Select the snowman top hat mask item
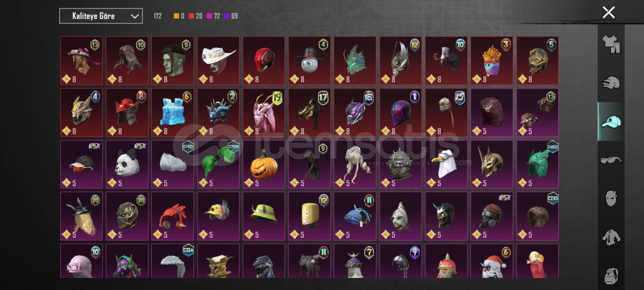This screenshot has height=290, width=644. tap(309, 61)
